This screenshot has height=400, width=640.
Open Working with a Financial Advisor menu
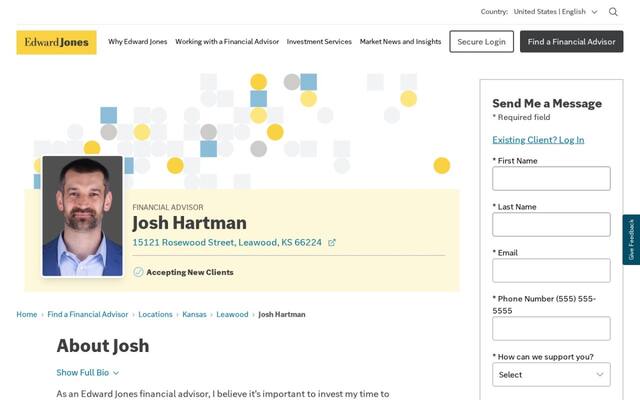227,42
